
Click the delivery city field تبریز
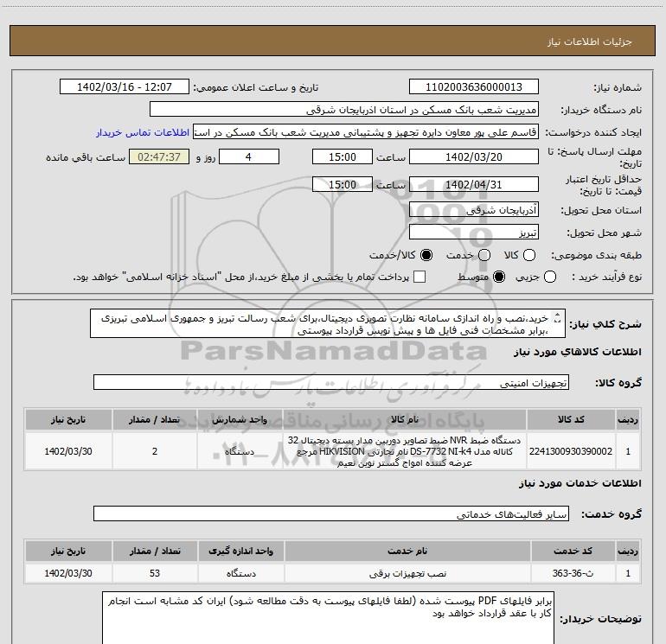[x=474, y=232]
